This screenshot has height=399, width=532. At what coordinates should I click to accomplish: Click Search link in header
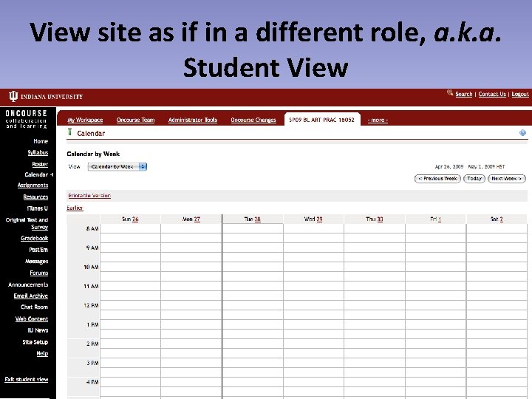tap(464, 94)
